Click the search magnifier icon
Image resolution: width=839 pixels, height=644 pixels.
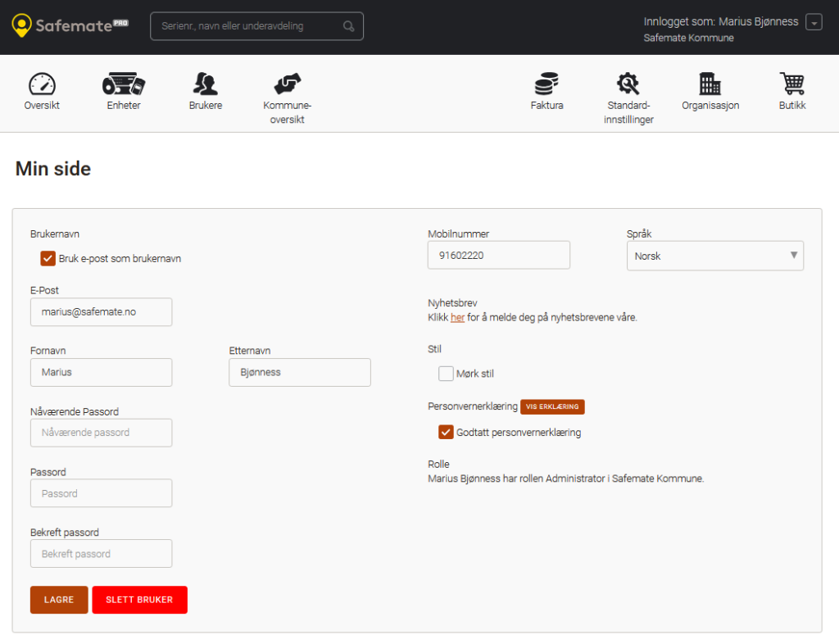pyautogui.click(x=349, y=26)
